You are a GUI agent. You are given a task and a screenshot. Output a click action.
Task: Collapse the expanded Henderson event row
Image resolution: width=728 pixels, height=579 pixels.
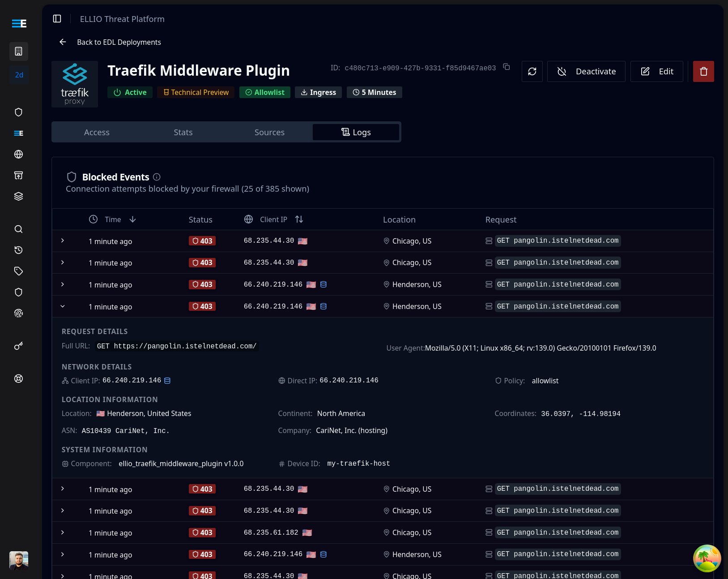click(63, 306)
